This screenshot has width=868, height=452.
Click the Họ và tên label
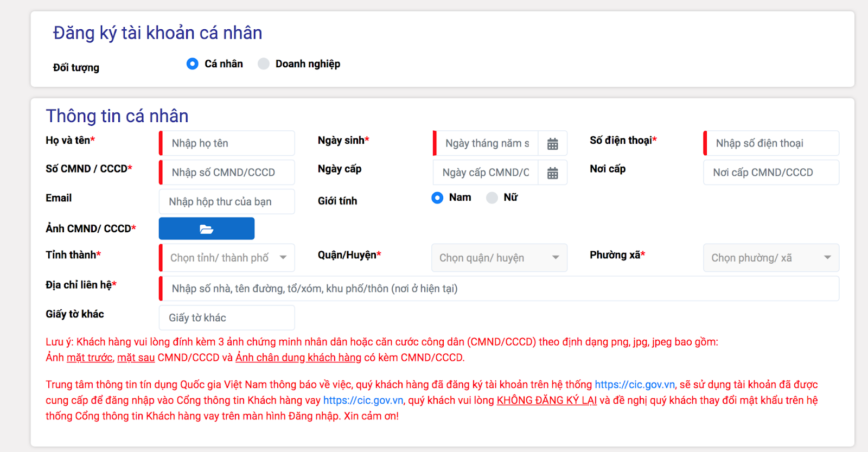pos(71,141)
